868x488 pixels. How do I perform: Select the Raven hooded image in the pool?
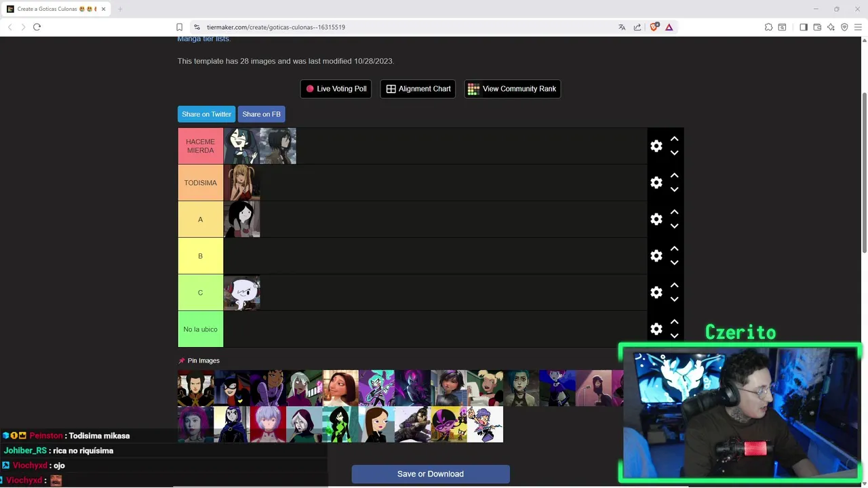(x=232, y=424)
